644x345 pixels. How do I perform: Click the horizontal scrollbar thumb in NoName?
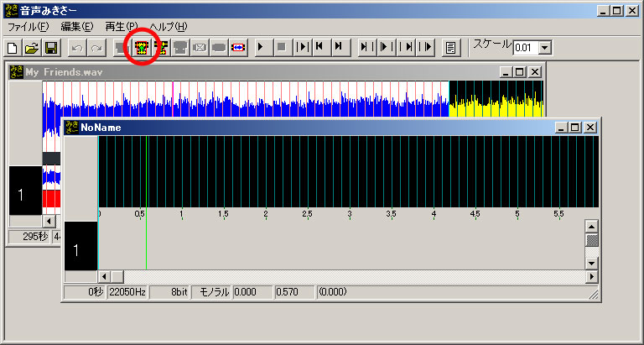coord(117,276)
